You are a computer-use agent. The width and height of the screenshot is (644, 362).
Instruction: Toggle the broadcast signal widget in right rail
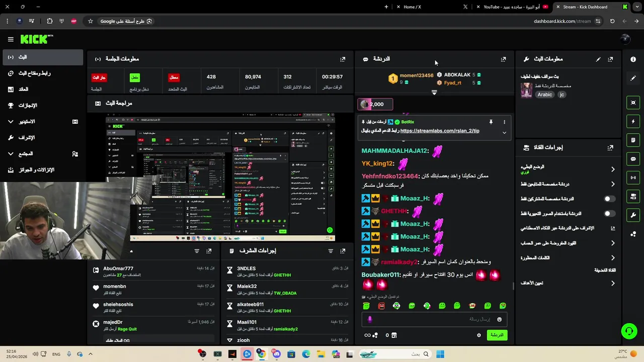633,177
